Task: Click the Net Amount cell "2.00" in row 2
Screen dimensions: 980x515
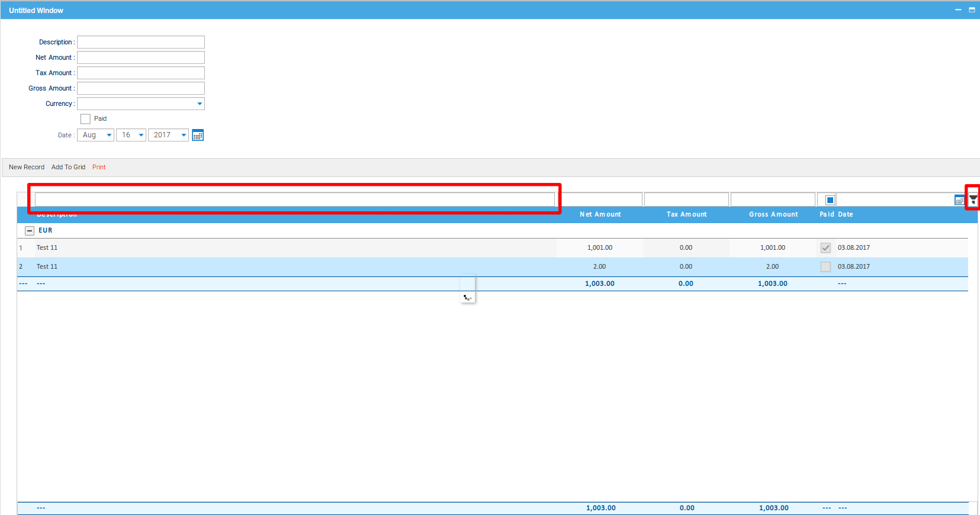Action: pos(600,267)
